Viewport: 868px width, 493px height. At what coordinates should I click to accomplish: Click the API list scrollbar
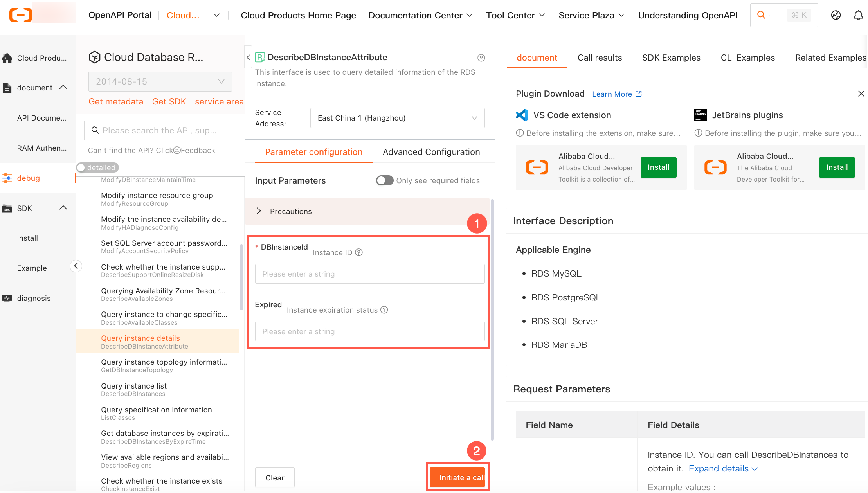(241, 277)
